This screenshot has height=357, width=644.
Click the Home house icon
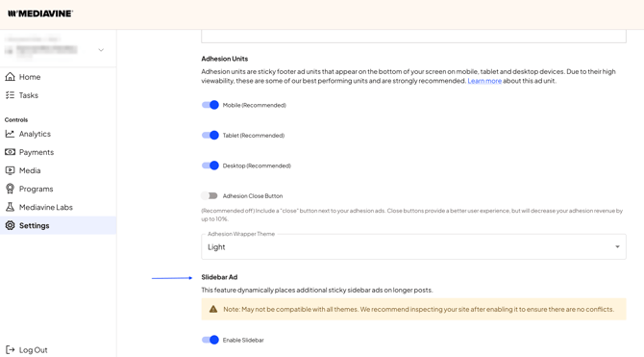click(10, 77)
